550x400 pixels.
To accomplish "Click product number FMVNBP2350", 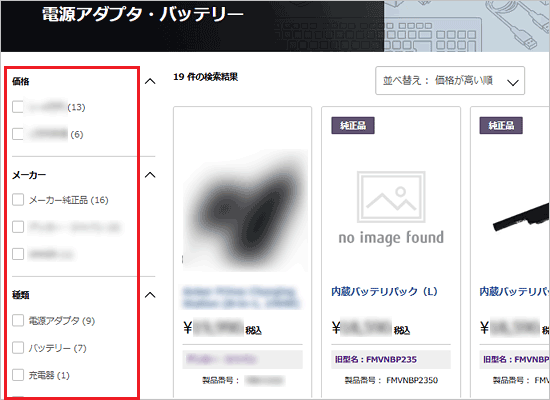I will point(412,380).
